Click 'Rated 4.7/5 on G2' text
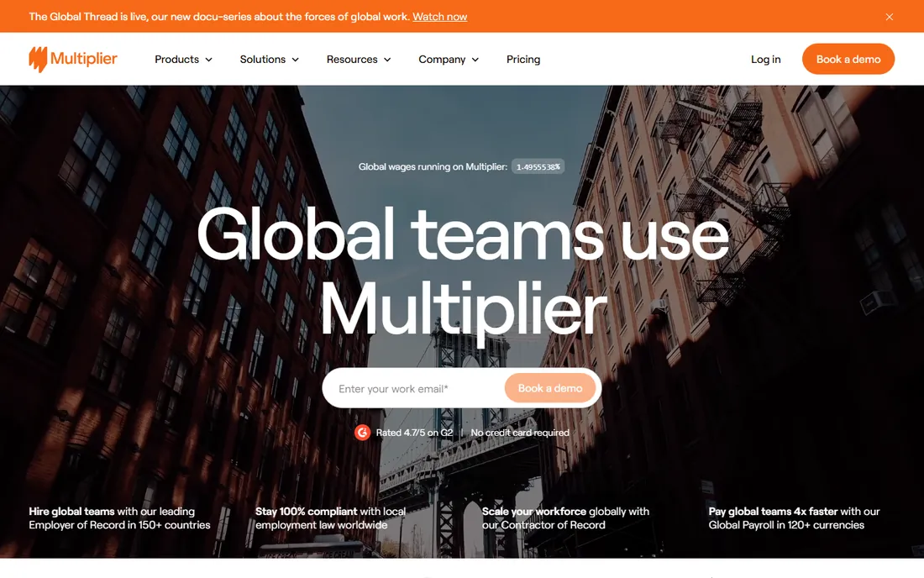The height and width of the screenshot is (578, 924). click(414, 433)
